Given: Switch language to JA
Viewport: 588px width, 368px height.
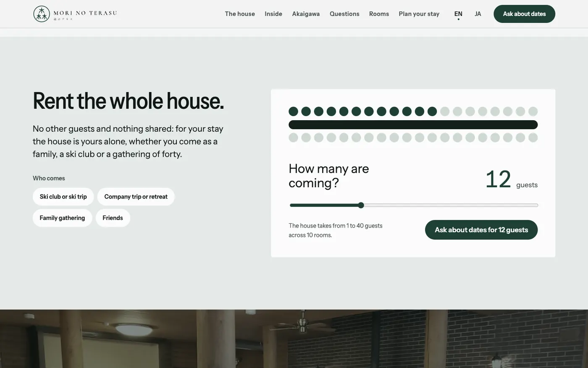Looking at the screenshot, I should (478, 14).
